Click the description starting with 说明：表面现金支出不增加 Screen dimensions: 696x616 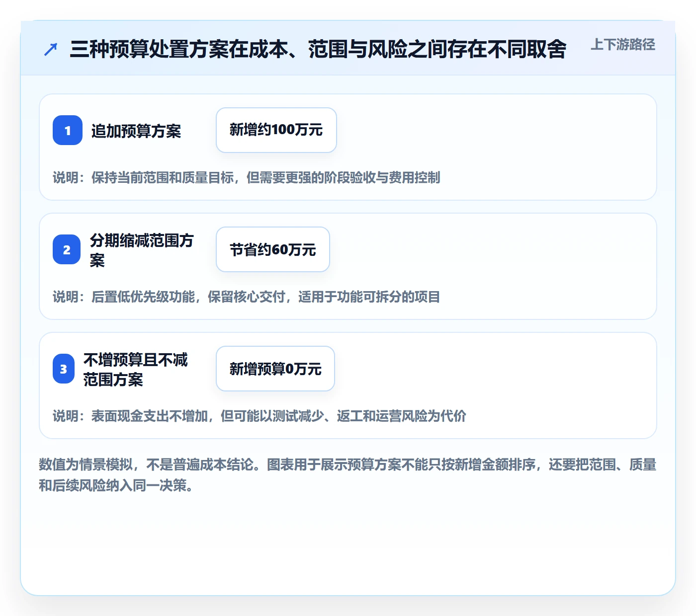(260, 416)
